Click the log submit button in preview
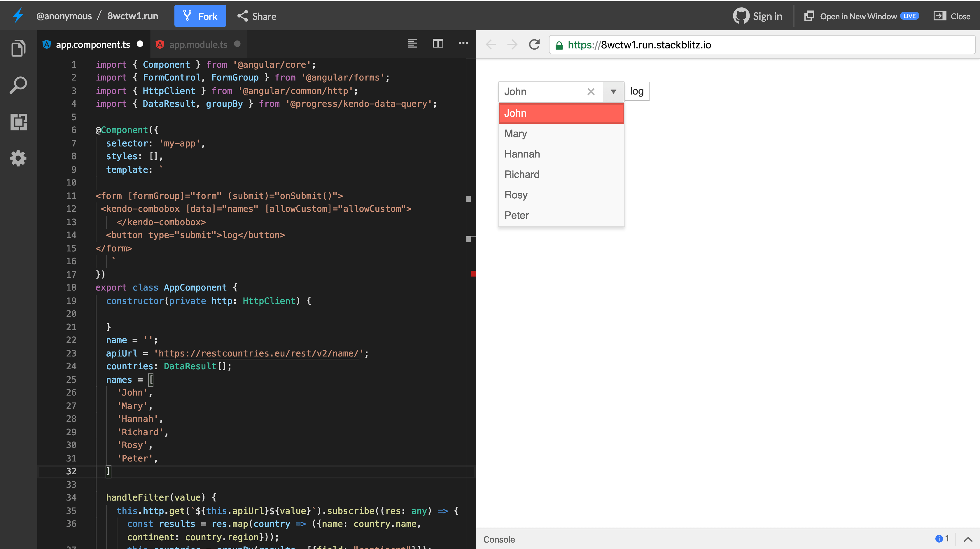The image size is (980, 549). click(636, 91)
